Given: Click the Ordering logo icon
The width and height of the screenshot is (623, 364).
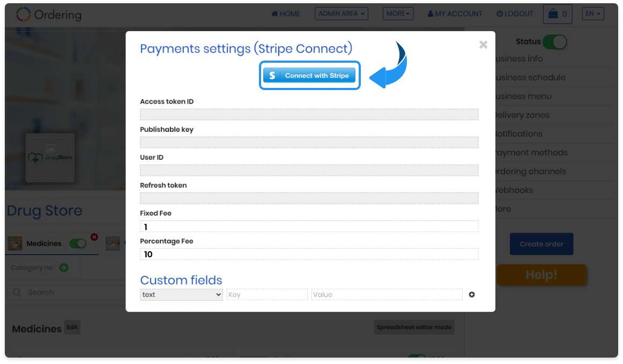Looking at the screenshot, I should click(x=23, y=14).
